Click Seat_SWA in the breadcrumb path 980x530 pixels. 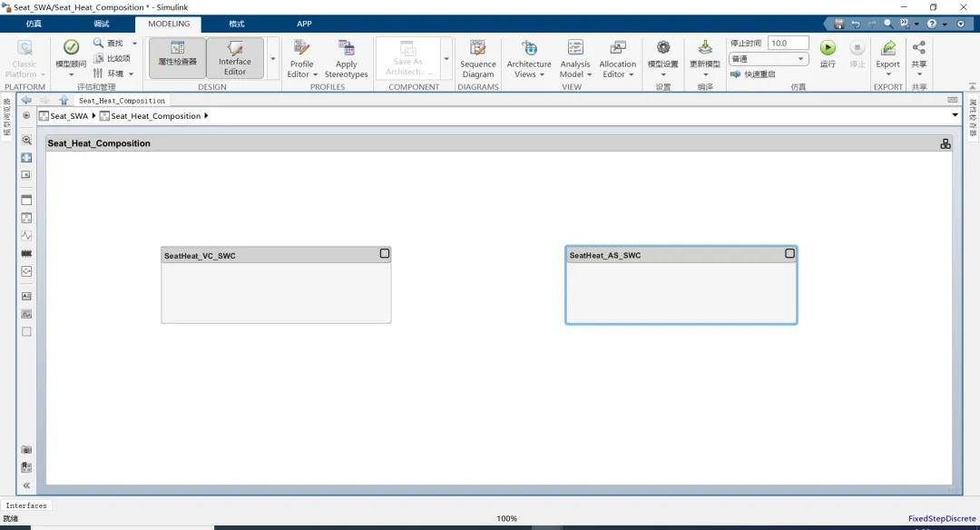click(69, 116)
